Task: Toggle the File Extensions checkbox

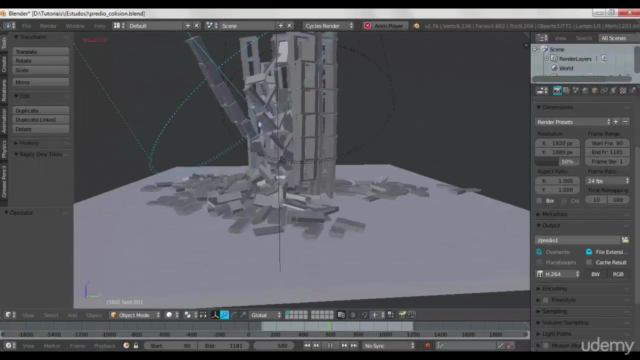Action: tap(589, 252)
